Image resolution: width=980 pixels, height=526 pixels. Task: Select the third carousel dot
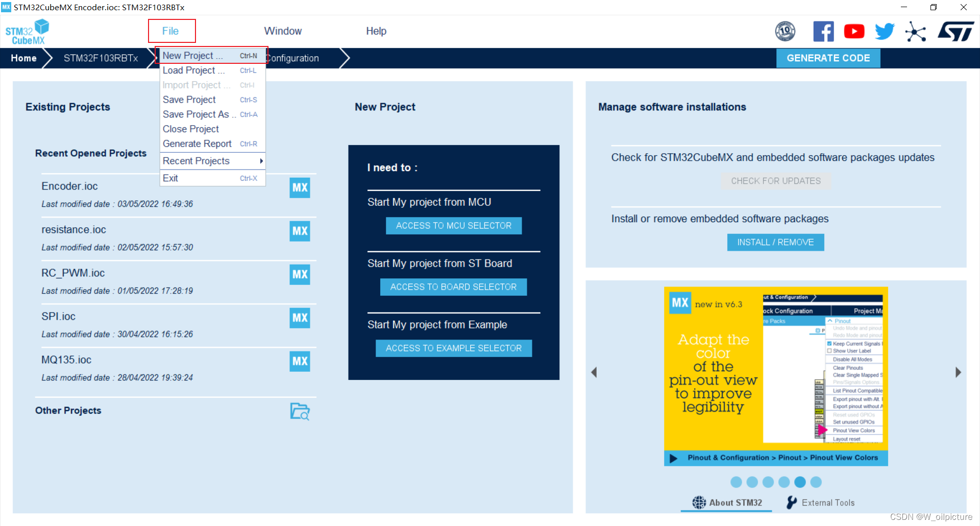[x=768, y=482]
